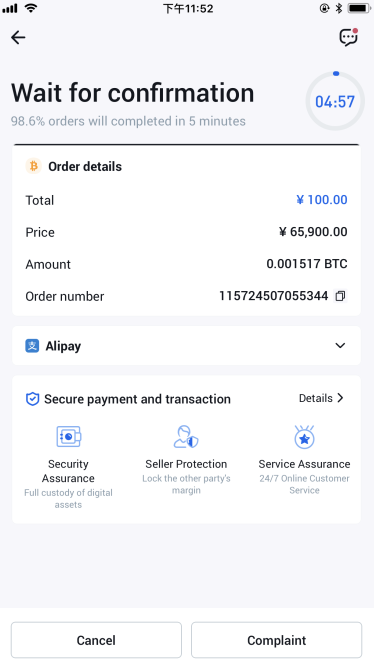Copy the order number with copy icon

(340, 296)
